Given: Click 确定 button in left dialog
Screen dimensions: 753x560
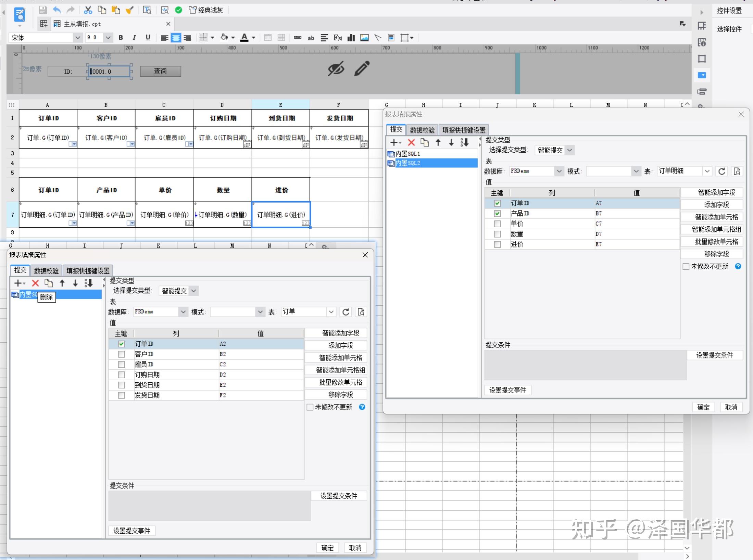Looking at the screenshot, I should 327,548.
